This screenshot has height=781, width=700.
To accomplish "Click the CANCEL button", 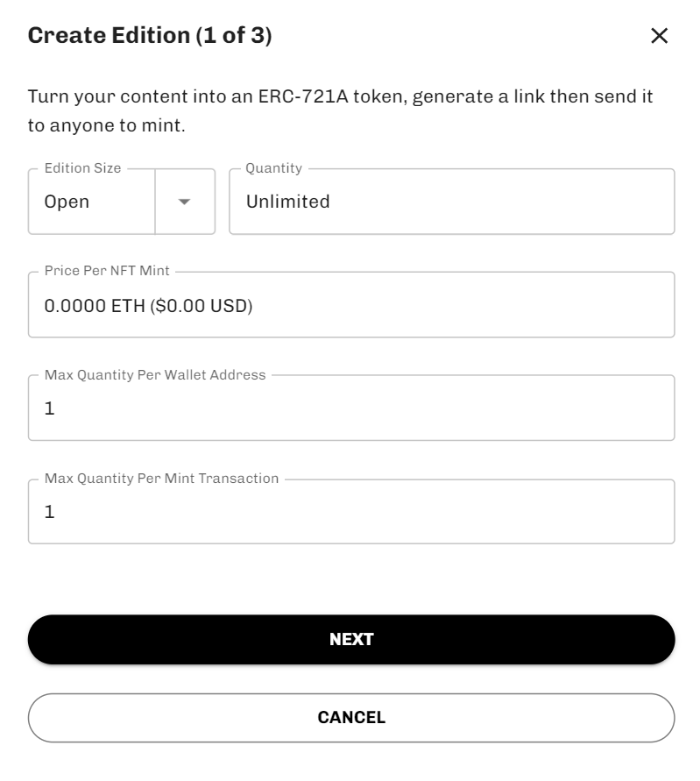I will tap(351, 718).
